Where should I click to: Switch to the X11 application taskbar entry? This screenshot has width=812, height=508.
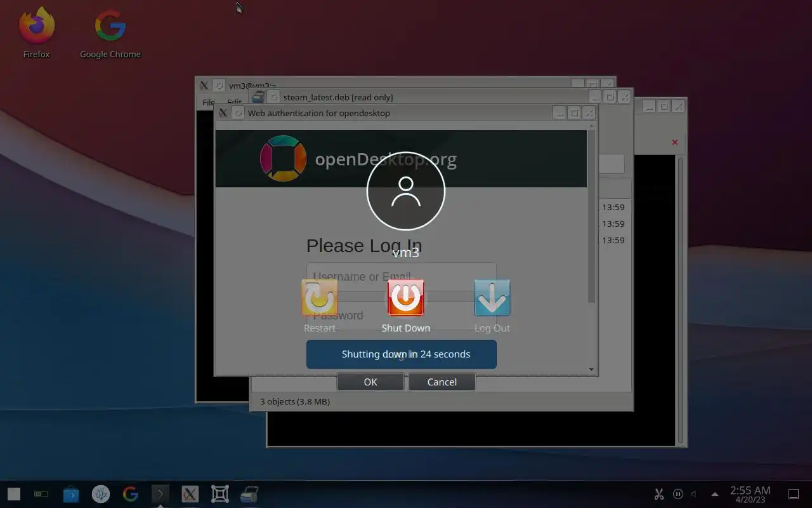tap(190, 494)
